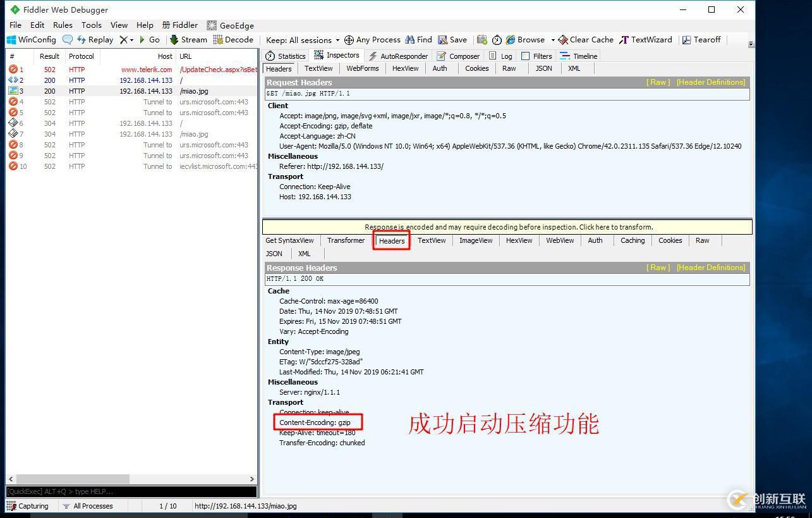
Task: Toggle Capturing in status bar
Action: (28, 506)
